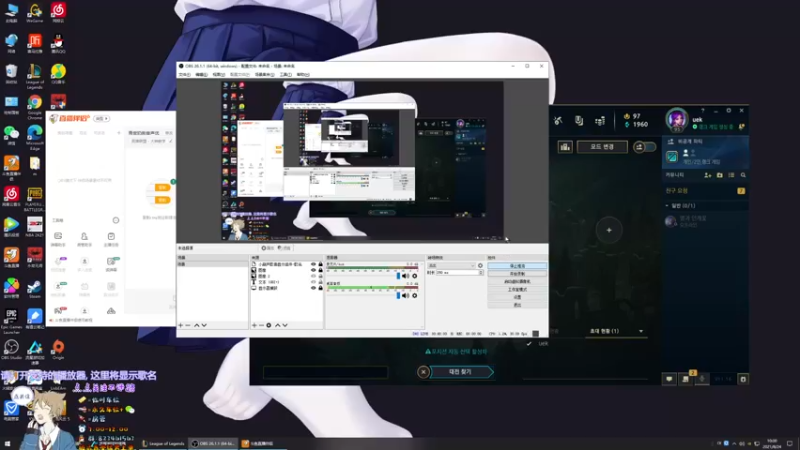Open dropdown beside the broadcast assistant logo
800x450 pixels.
point(102,118)
